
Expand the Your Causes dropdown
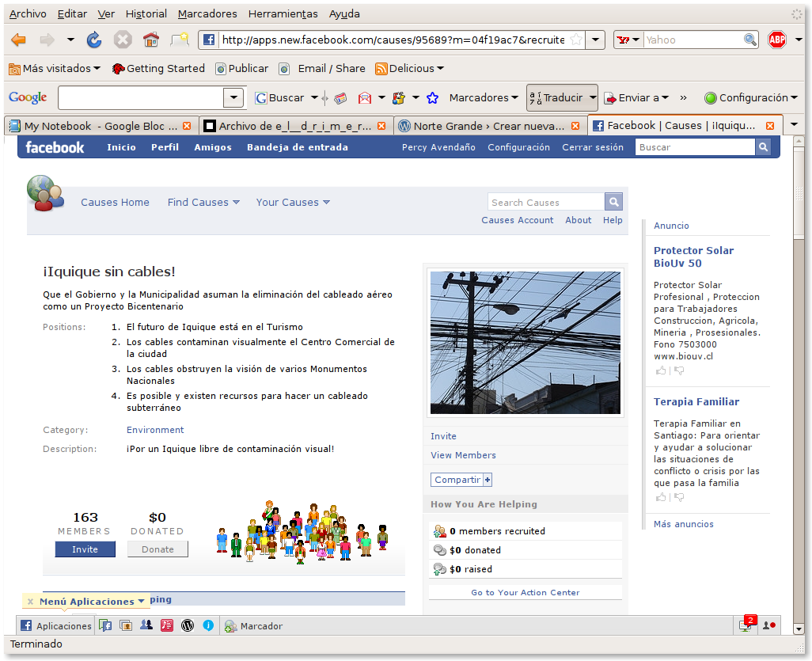pyautogui.click(x=293, y=203)
